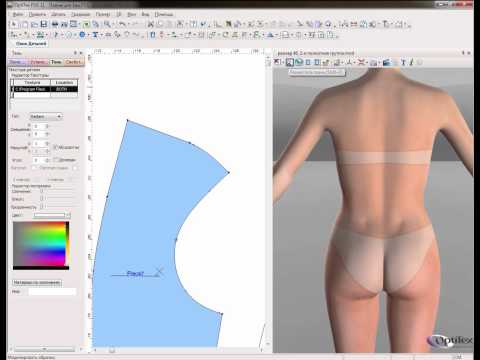Click the T text icon in 3D toolbar
Screen dimensions: 480x360
(x=403, y=62)
